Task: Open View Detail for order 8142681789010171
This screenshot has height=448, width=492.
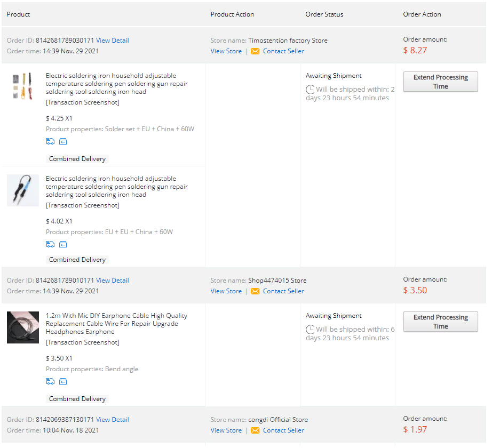Action: (112, 281)
